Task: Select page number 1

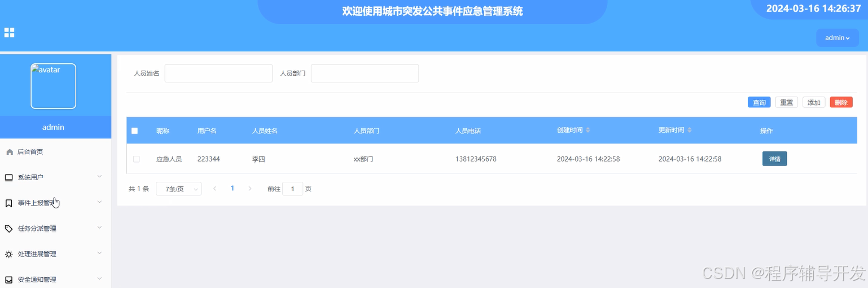Action: pyautogui.click(x=232, y=189)
